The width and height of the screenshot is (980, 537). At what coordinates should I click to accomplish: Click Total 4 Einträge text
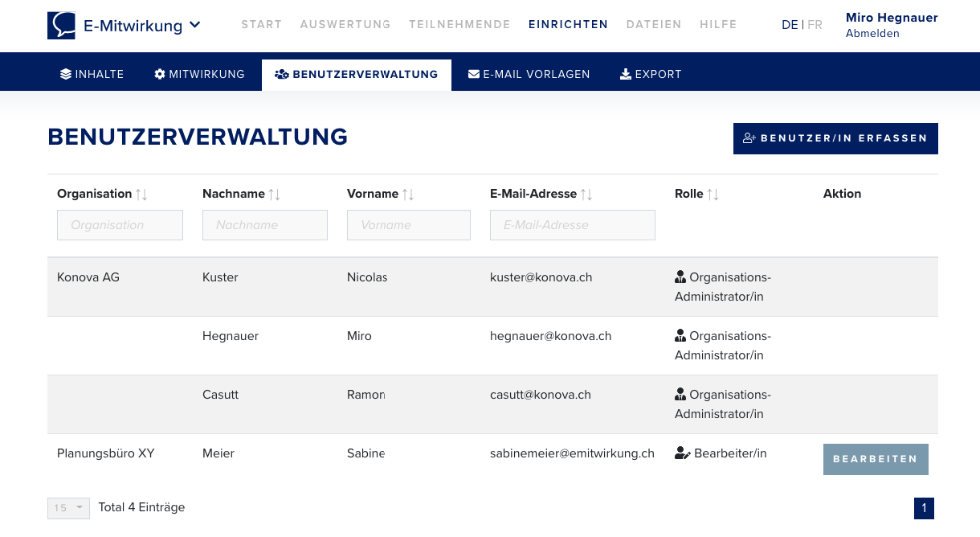pyautogui.click(x=141, y=507)
